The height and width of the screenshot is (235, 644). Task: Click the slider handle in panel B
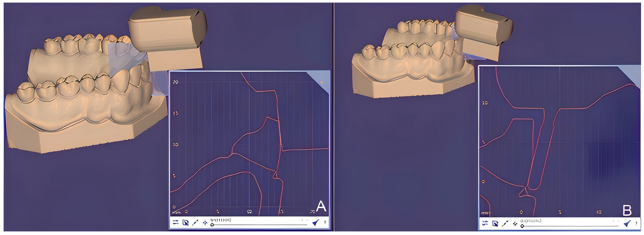tap(522, 226)
